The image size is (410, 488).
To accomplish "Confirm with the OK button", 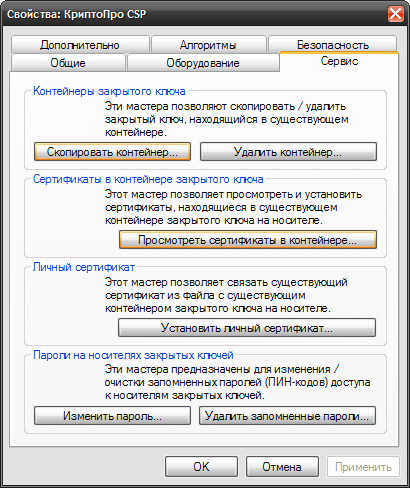I will [201, 467].
